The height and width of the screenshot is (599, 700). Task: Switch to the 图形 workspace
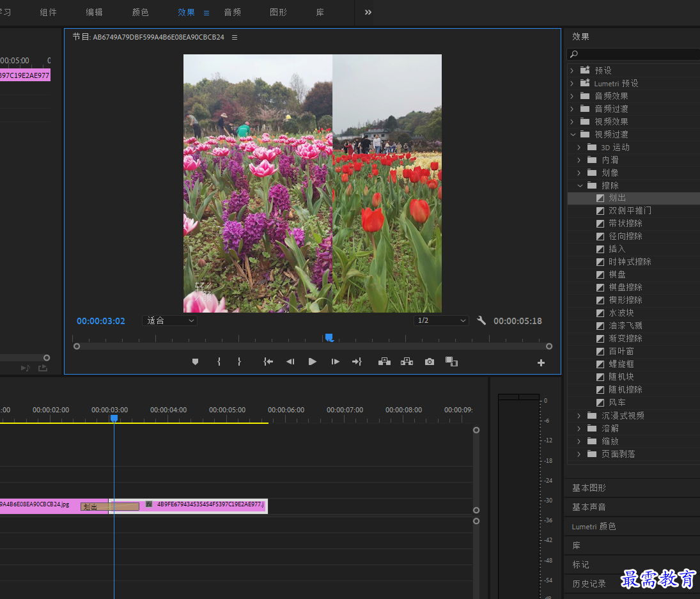tap(278, 13)
